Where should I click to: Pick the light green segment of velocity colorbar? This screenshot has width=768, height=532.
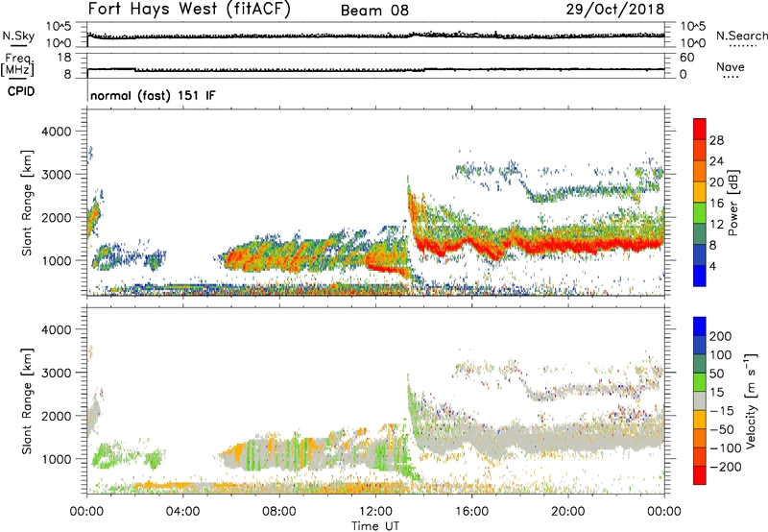point(700,382)
